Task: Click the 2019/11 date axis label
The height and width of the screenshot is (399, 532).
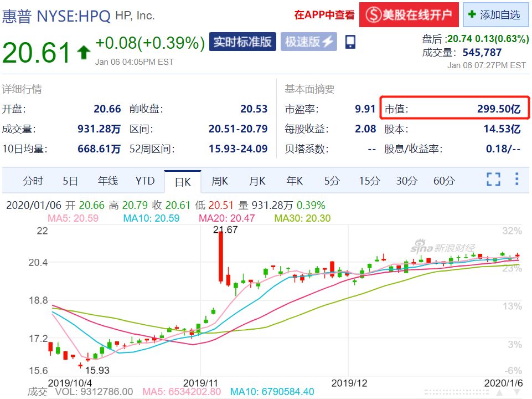Action: point(200,383)
